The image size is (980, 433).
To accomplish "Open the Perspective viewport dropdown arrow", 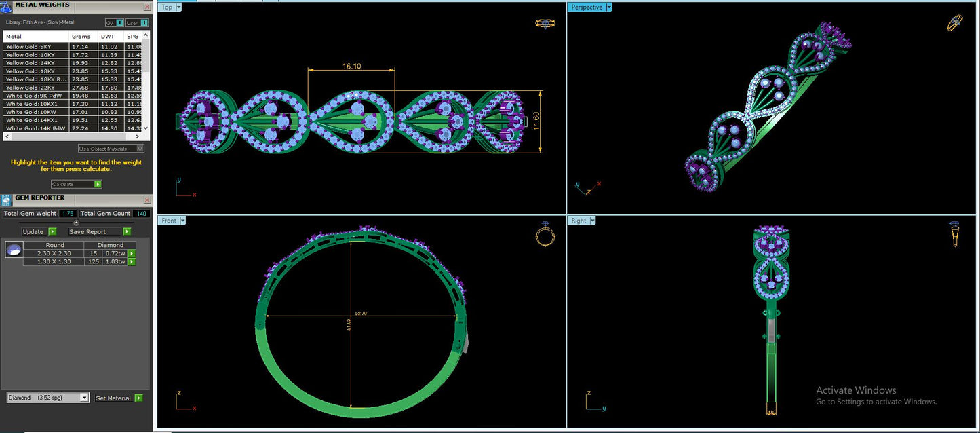I will pyautogui.click(x=609, y=7).
